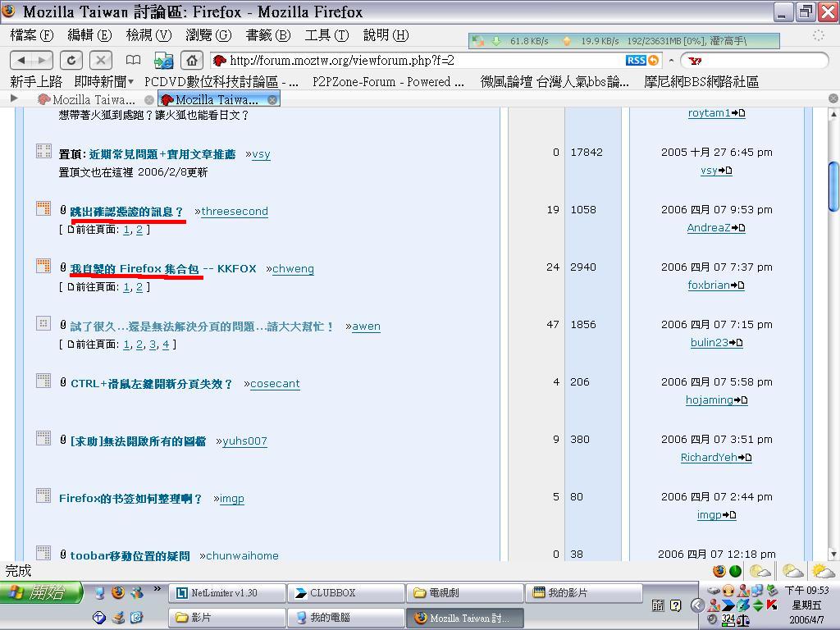The width and height of the screenshot is (840, 630).
Task: Open the 書籤 (Bookmarks) menu
Action: pyautogui.click(x=268, y=35)
